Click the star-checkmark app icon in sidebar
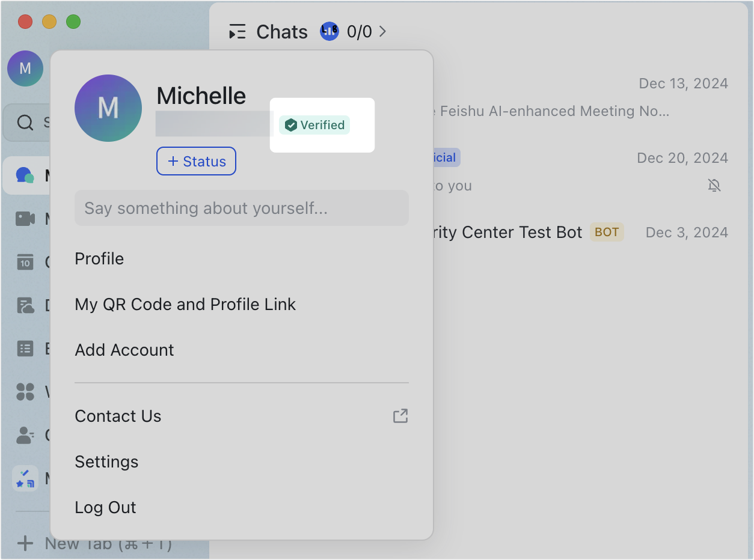The width and height of the screenshot is (754, 560). [x=25, y=478]
